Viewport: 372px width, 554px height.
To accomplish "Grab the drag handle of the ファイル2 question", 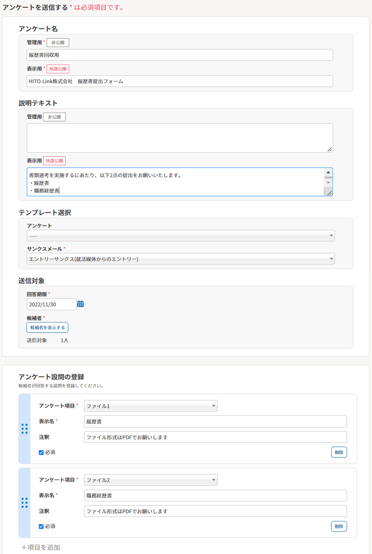I will coord(24,502).
